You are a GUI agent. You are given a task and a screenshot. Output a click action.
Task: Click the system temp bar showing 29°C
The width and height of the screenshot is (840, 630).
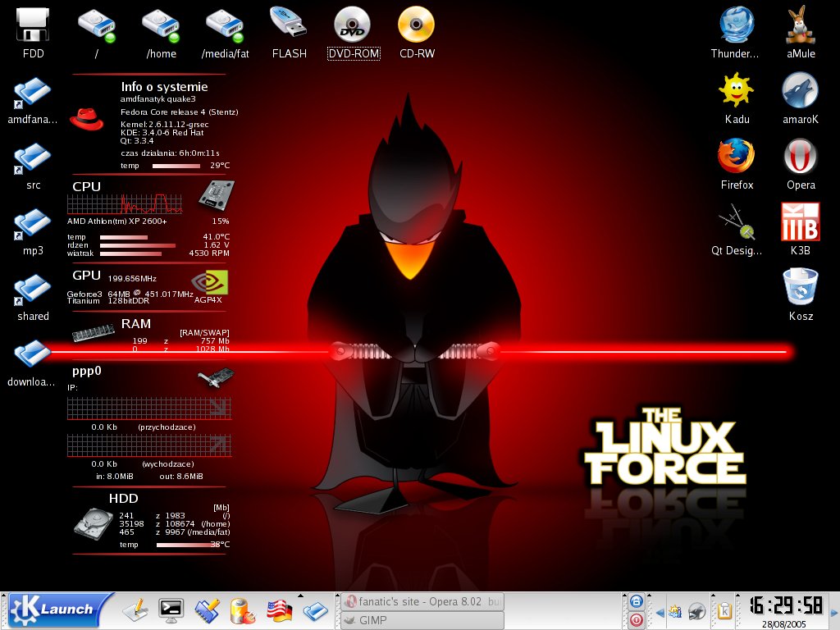(x=176, y=166)
